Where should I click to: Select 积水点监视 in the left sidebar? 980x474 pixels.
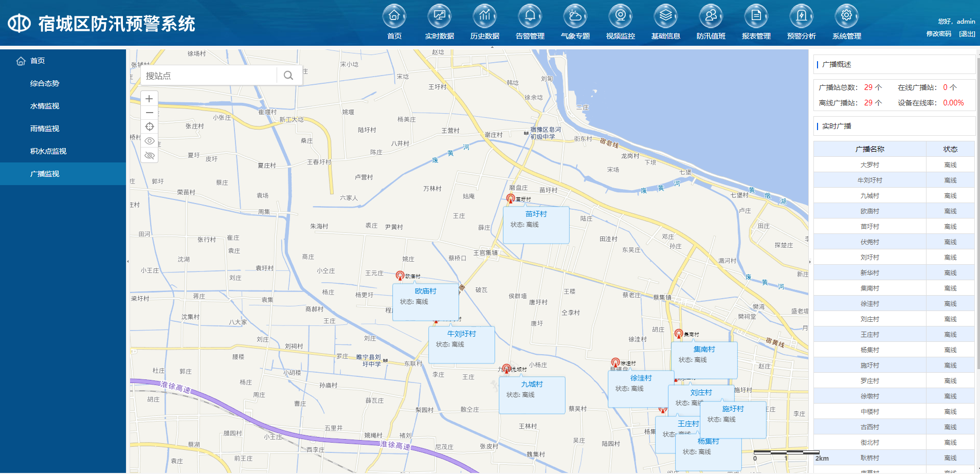click(x=48, y=151)
